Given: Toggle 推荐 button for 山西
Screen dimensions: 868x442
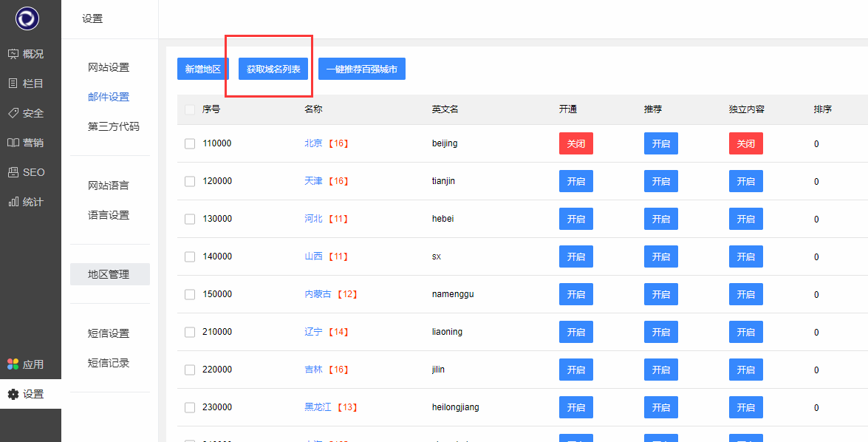Looking at the screenshot, I should pyautogui.click(x=661, y=256).
